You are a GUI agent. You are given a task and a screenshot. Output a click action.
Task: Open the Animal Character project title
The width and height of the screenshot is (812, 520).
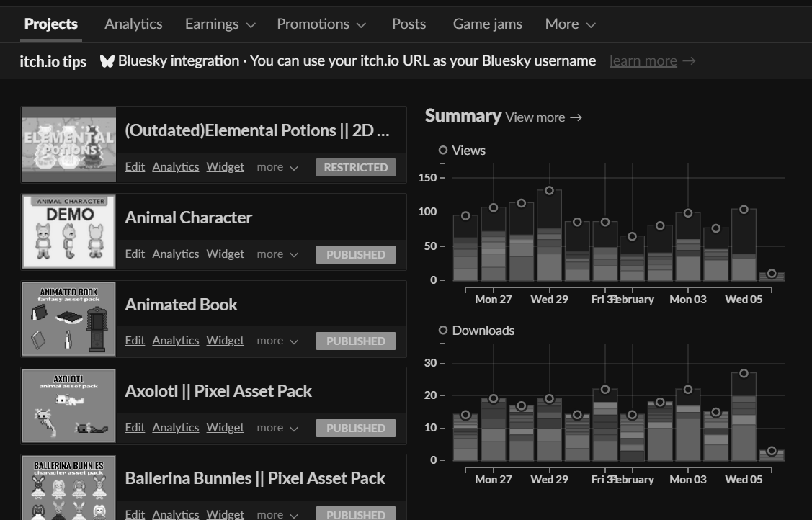pyautogui.click(x=189, y=218)
